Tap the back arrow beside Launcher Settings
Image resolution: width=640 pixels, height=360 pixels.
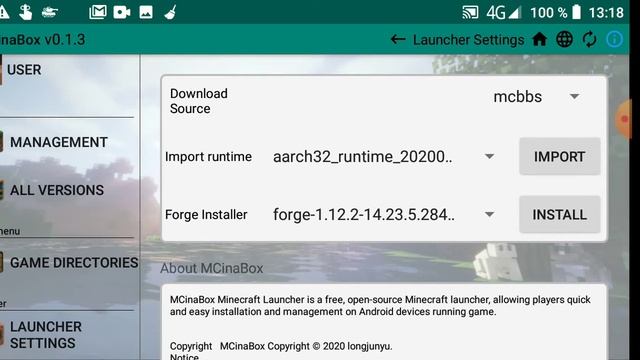[398, 40]
